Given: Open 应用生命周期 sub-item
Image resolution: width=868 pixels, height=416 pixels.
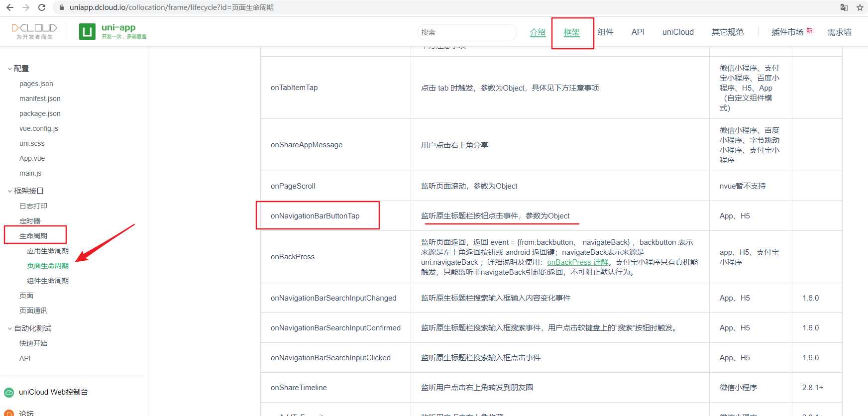Looking at the screenshot, I should (48, 251).
